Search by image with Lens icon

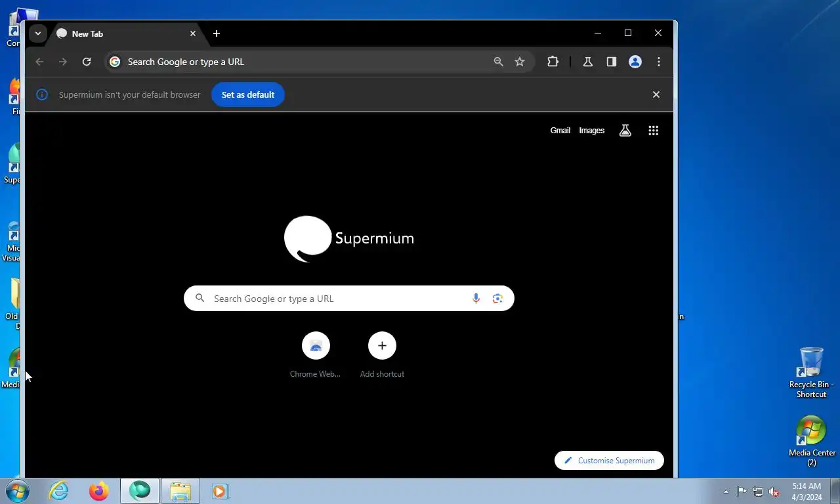[x=498, y=299]
